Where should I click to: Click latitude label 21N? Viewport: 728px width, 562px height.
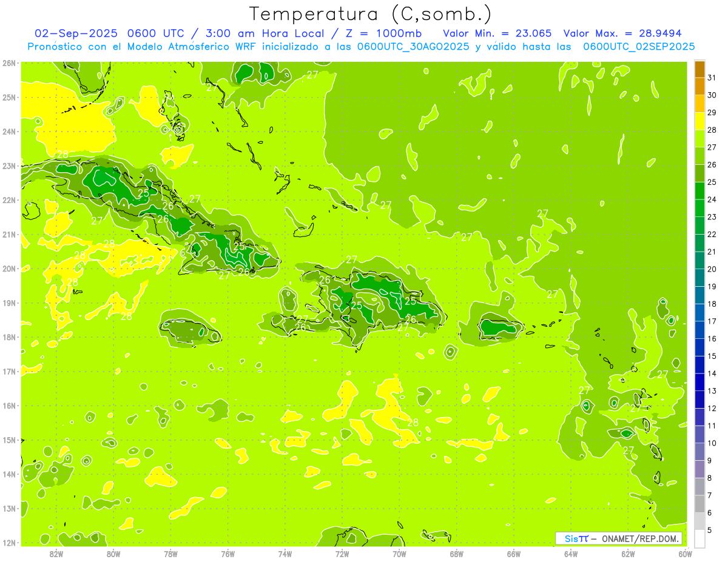click(9, 235)
